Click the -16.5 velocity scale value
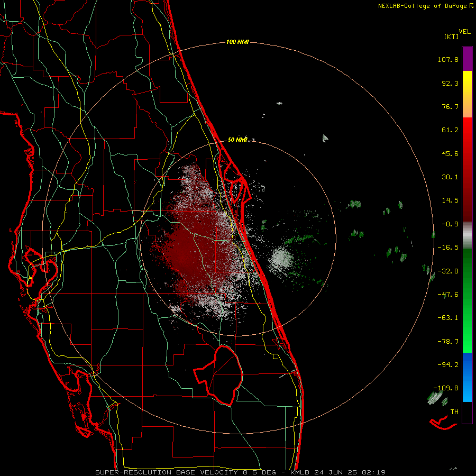Viewport: 476px width, 476px height. (448, 248)
